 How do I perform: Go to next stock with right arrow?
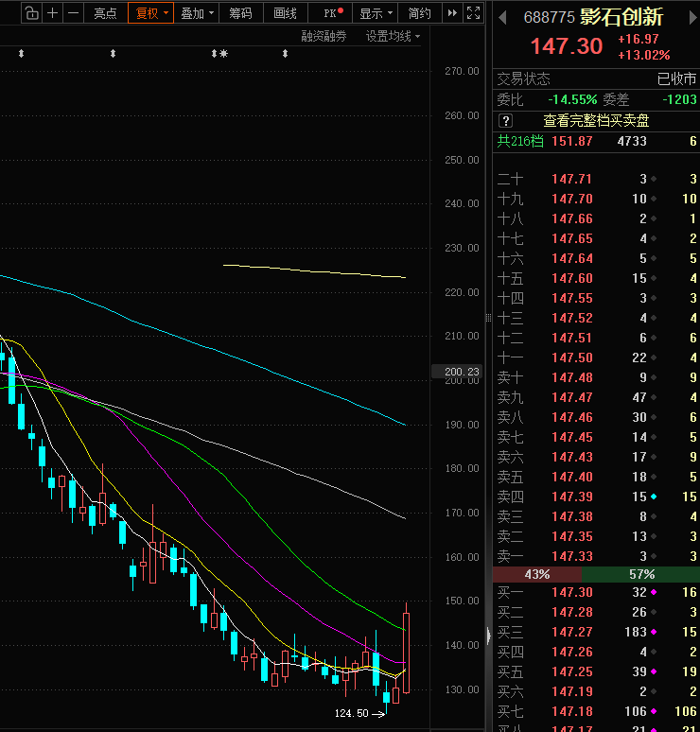click(x=693, y=18)
